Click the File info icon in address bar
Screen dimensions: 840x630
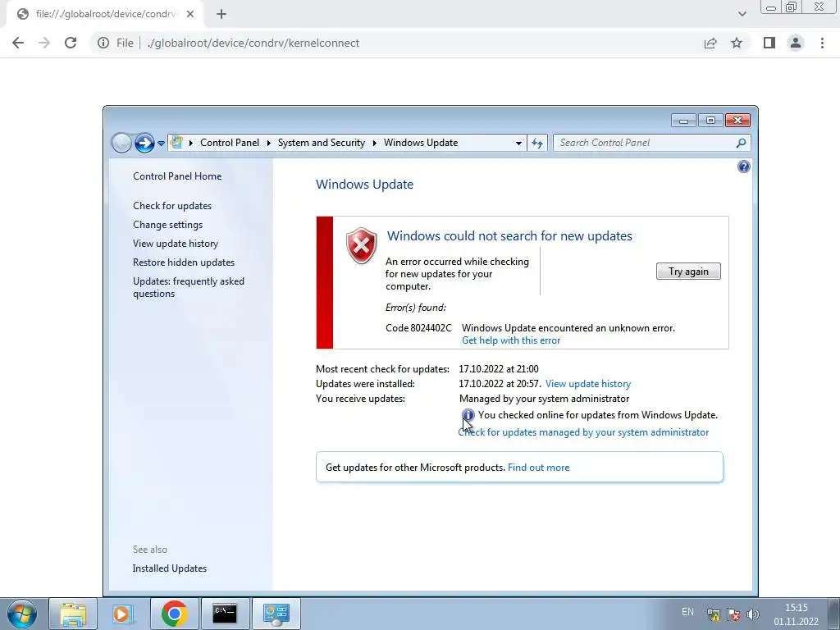tap(103, 43)
